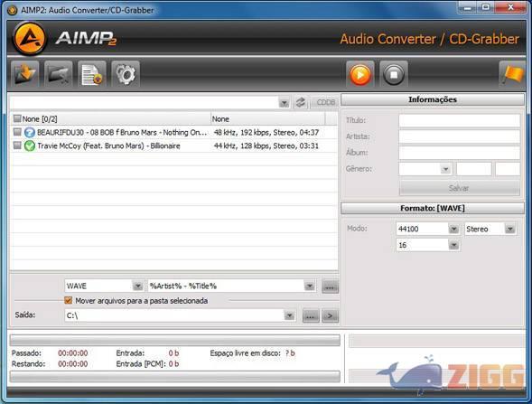Click ellipsis browse button beside Saída path
532x404 pixels.
pyautogui.click(x=311, y=315)
